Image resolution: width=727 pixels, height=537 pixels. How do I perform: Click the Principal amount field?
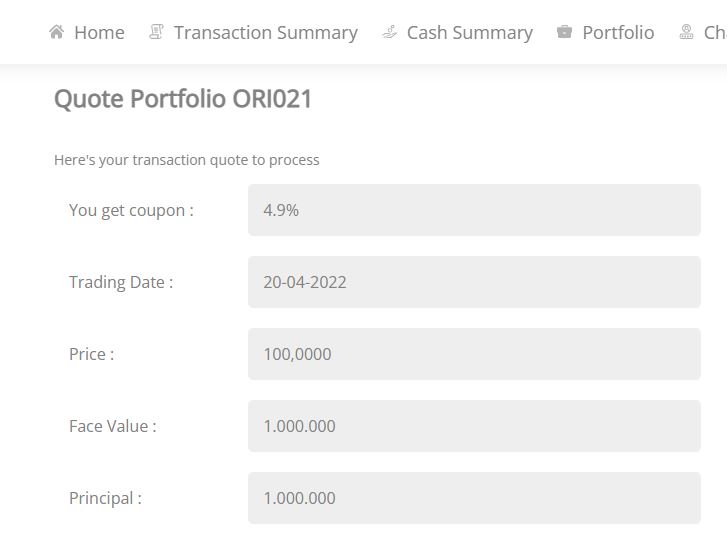tap(474, 498)
